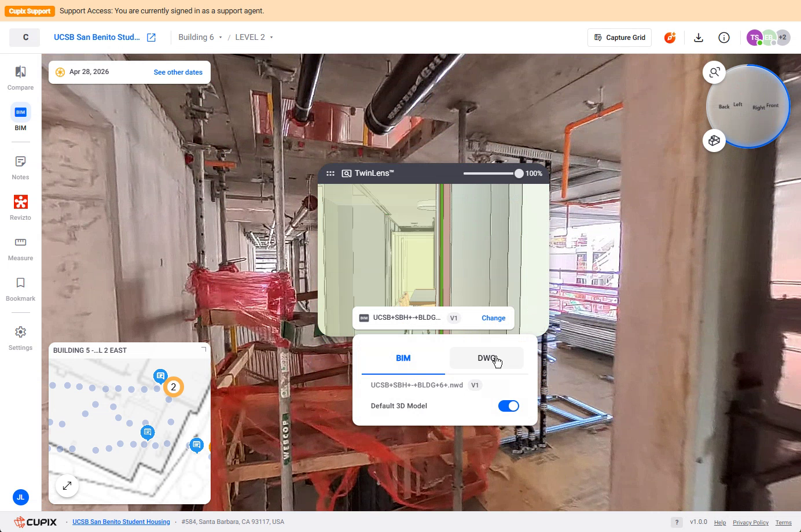The height and width of the screenshot is (532, 801).
Task: Click the Capture Grid button
Action: [x=620, y=38]
